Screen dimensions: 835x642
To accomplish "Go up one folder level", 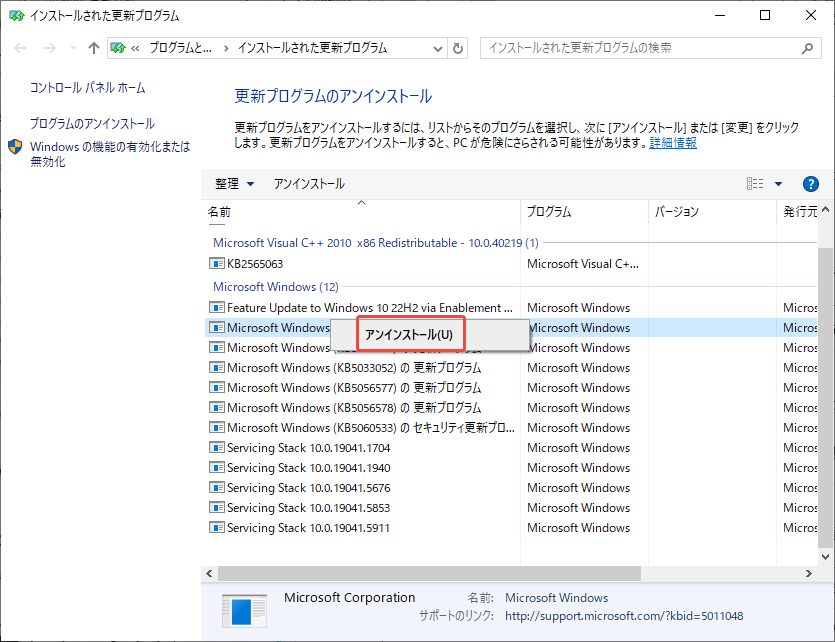I will pyautogui.click(x=94, y=48).
